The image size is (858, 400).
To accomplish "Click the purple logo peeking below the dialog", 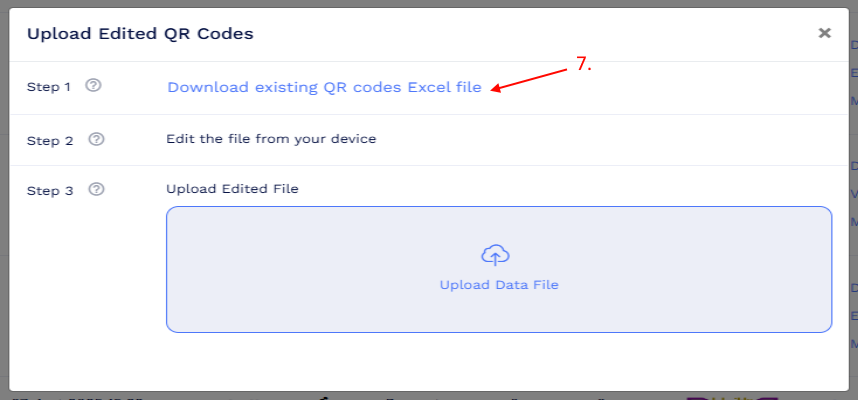I will pos(732,397).
